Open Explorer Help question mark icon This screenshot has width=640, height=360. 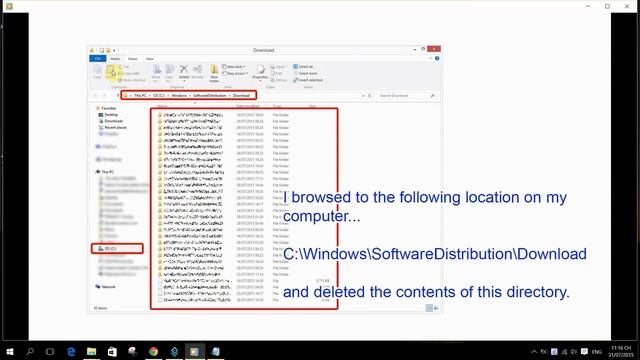pos(437,58)
